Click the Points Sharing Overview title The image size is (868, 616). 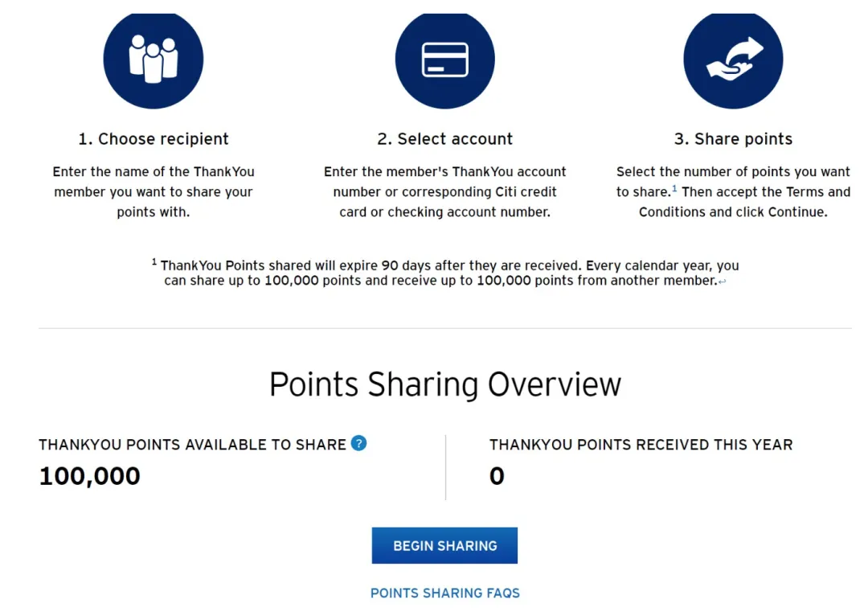[x=445, y=384]
